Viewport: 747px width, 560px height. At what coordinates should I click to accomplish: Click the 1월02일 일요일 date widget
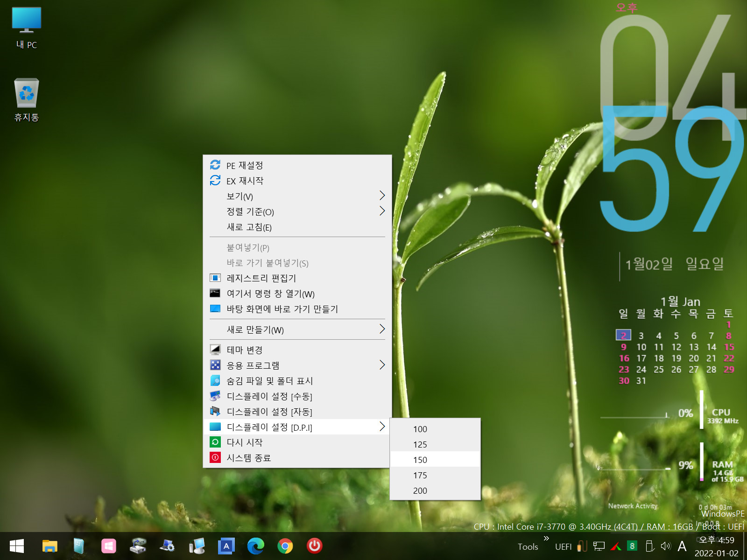pyautogui.click(x=675, y=264)
